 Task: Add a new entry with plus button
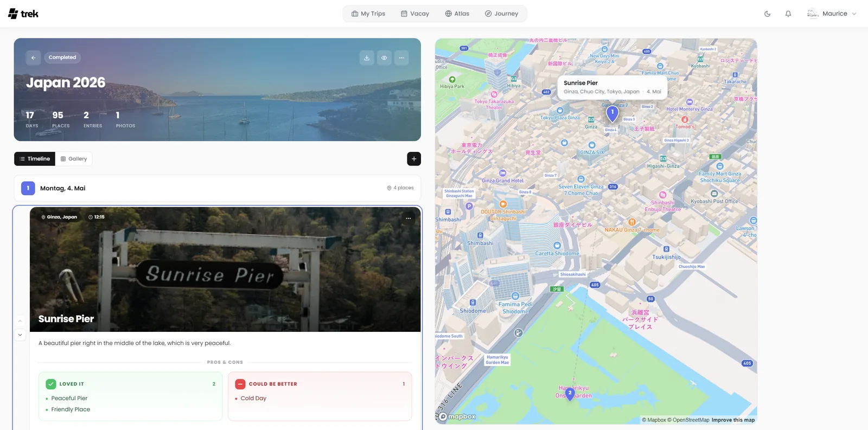click(x=414, y=159)
